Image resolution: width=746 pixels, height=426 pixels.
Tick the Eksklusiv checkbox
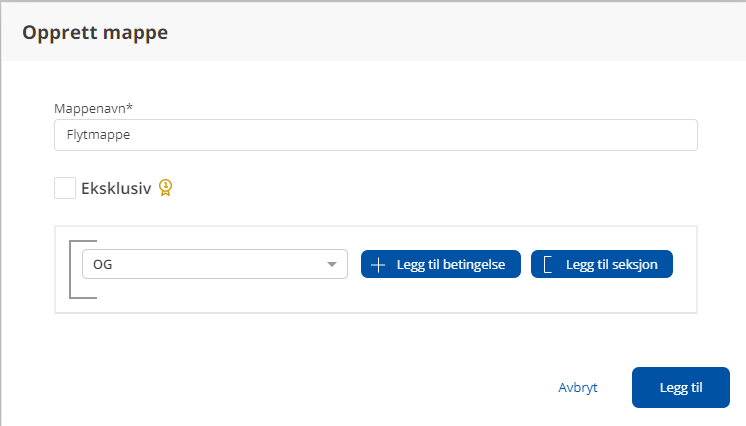pyautogui.click(x=65, y=188)
